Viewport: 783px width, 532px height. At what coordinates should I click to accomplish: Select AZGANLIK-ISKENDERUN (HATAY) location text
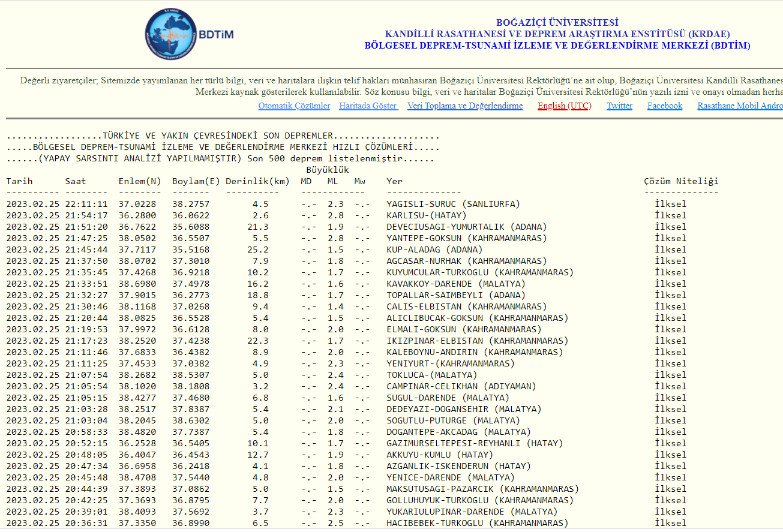pyautogui.click(x=458, y=466)
